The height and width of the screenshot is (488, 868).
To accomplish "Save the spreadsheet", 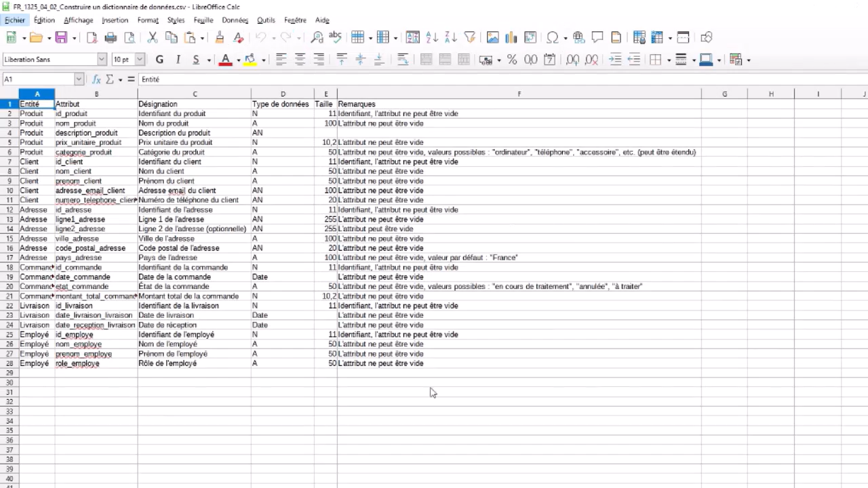I will (60, 37).
